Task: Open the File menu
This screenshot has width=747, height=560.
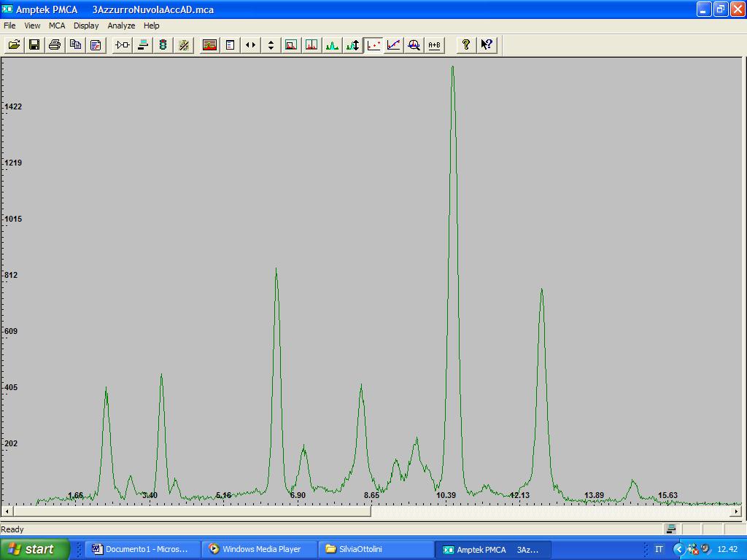Action: (x=9, y=26)
